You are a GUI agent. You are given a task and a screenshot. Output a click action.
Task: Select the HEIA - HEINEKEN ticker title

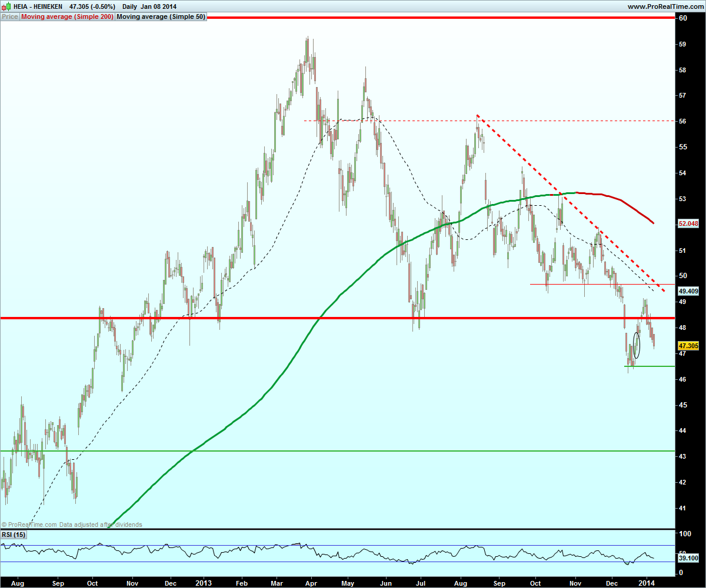(37, 6)
